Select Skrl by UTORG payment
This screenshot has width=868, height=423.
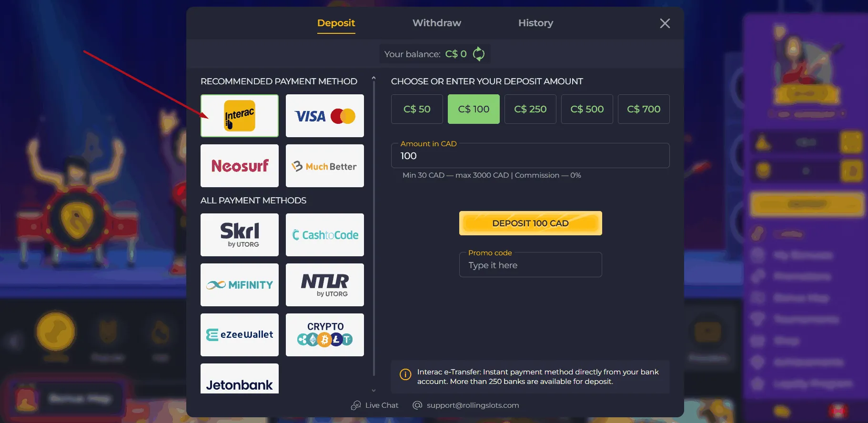pos(240,235)
